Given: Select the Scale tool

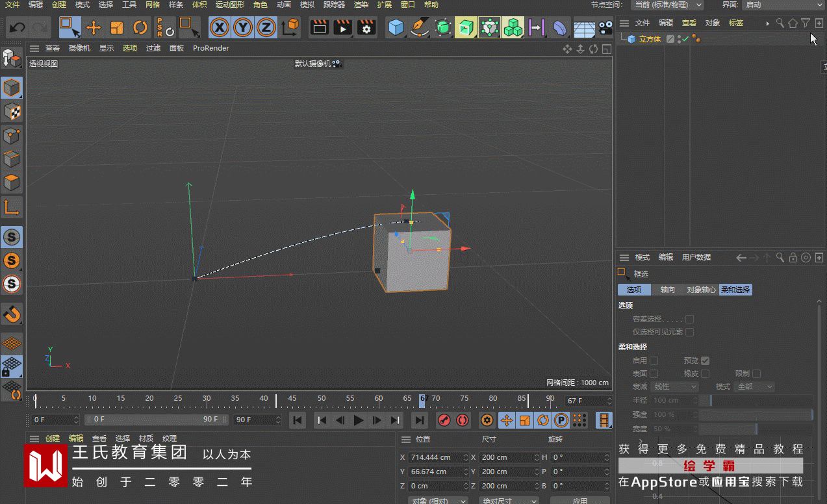Looking at the screenshot, I should (x=117, y=27).
